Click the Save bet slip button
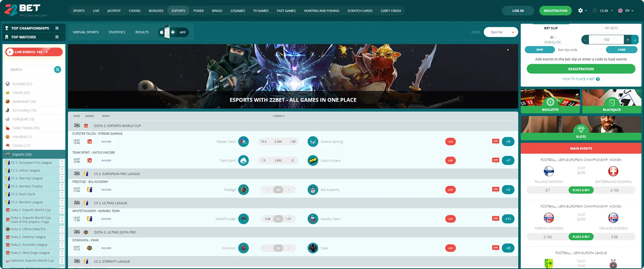 (x=540, y=50)
